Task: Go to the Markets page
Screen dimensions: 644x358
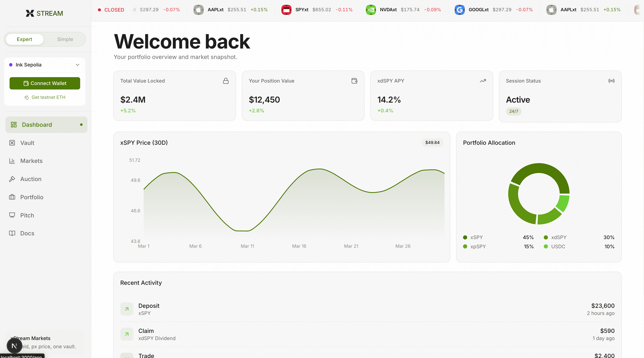Action: click(x=31, y=161)
